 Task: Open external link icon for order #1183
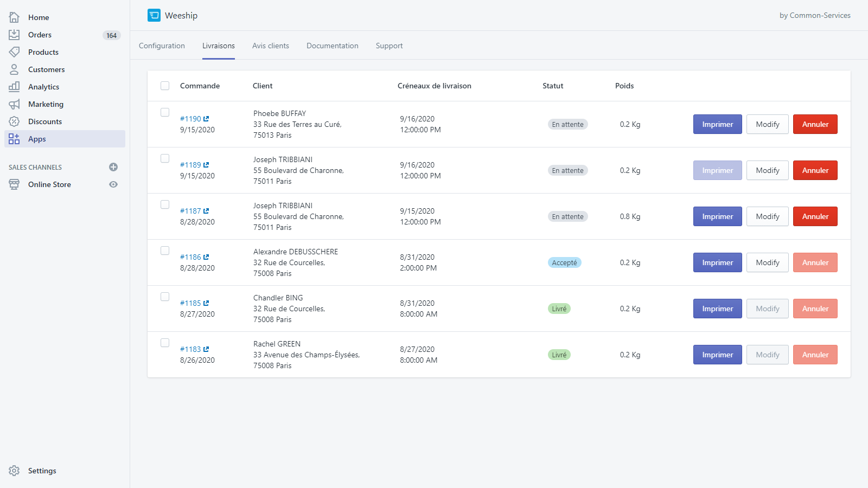pos(206,349)
